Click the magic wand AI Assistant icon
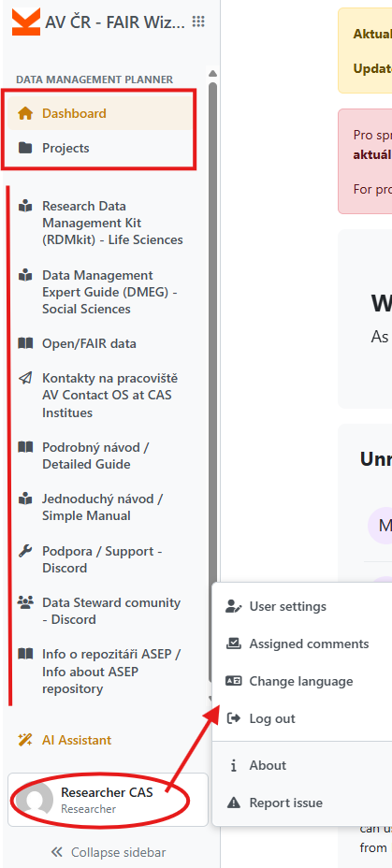The image size is (392, 868). 25,740
